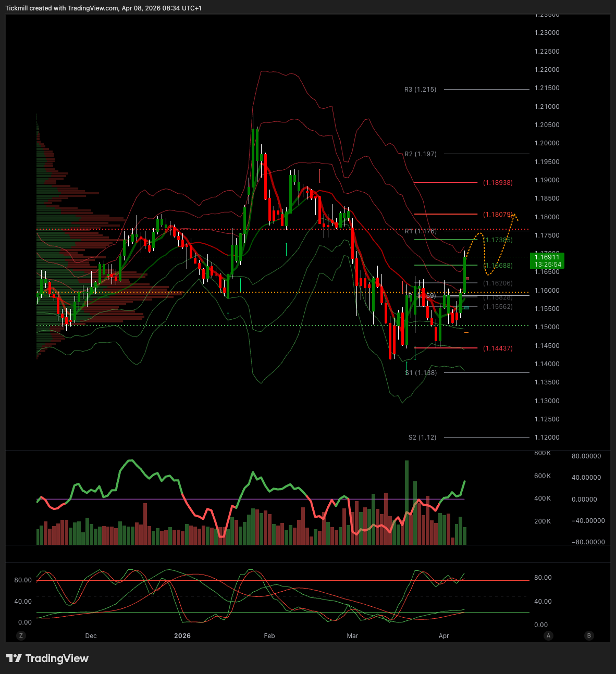Select the R3 (1.215) pivot label
The image size is (616, 674).
tap(420, 90)
